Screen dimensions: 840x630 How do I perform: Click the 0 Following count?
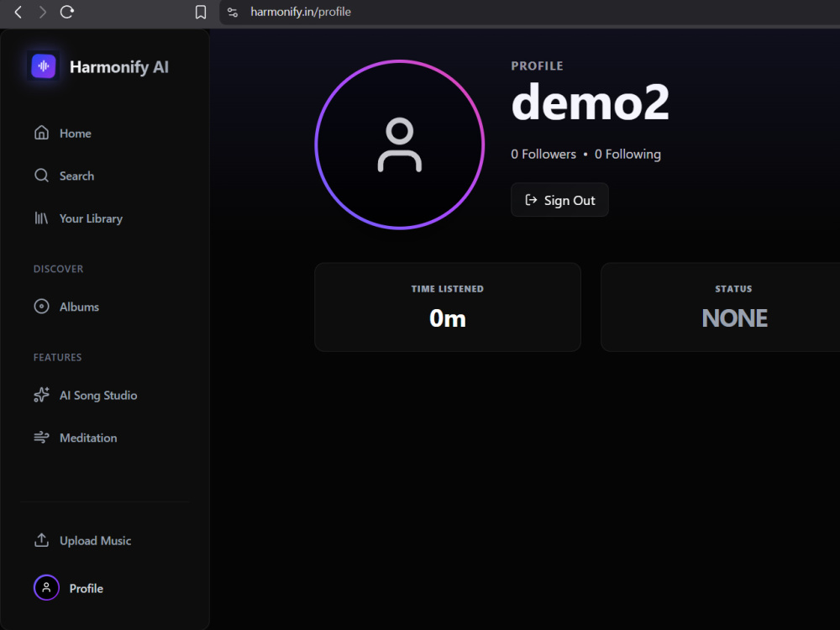tap(627, 155)
